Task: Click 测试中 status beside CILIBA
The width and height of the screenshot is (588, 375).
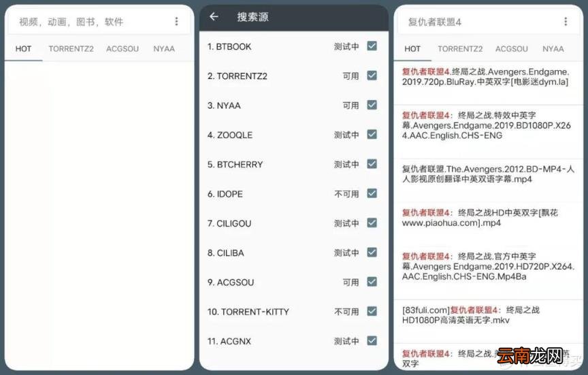Action: (346, 252)
